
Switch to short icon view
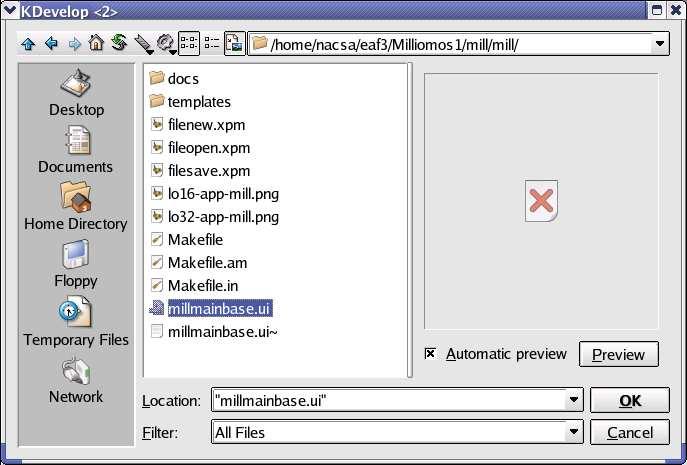(189, 43)
